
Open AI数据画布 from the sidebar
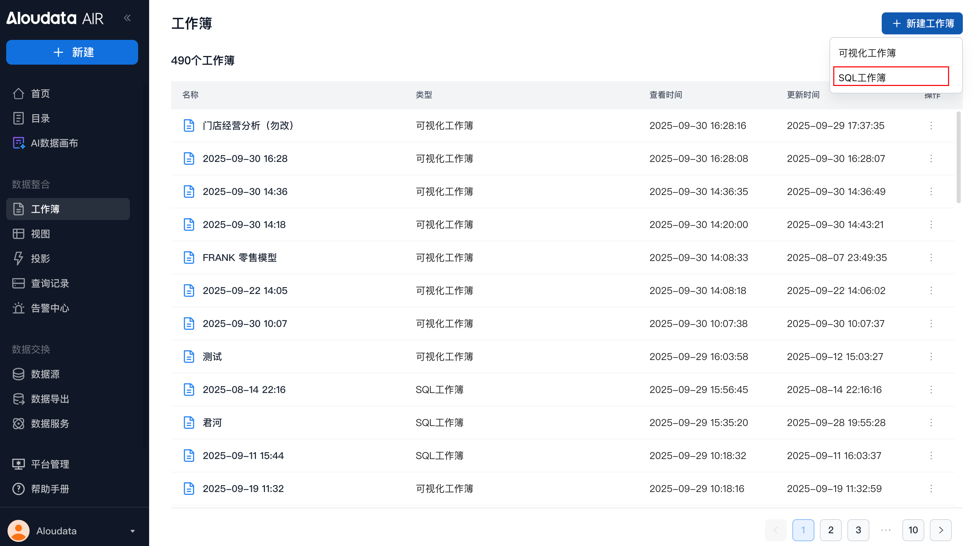pyautogui.click(x=54, y=143)
